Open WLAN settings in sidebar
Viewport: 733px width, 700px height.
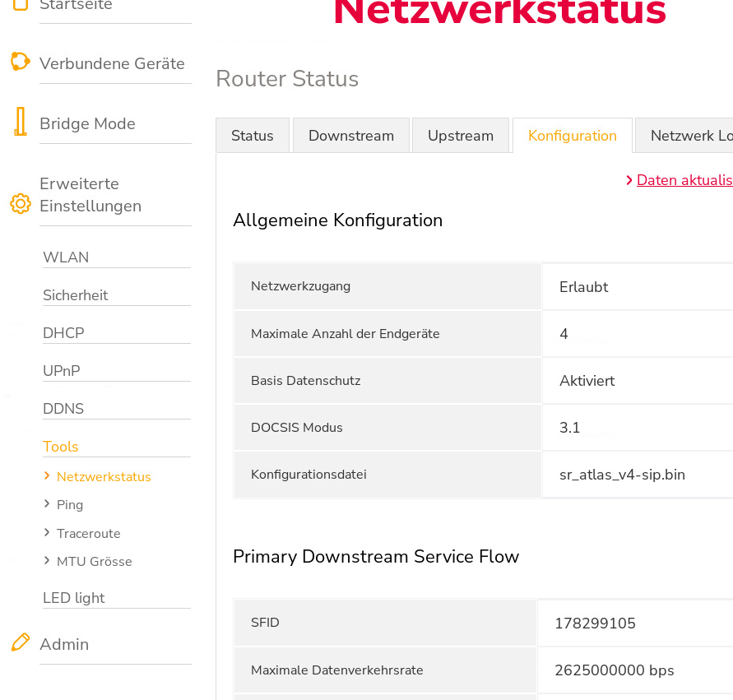[66, 257]
